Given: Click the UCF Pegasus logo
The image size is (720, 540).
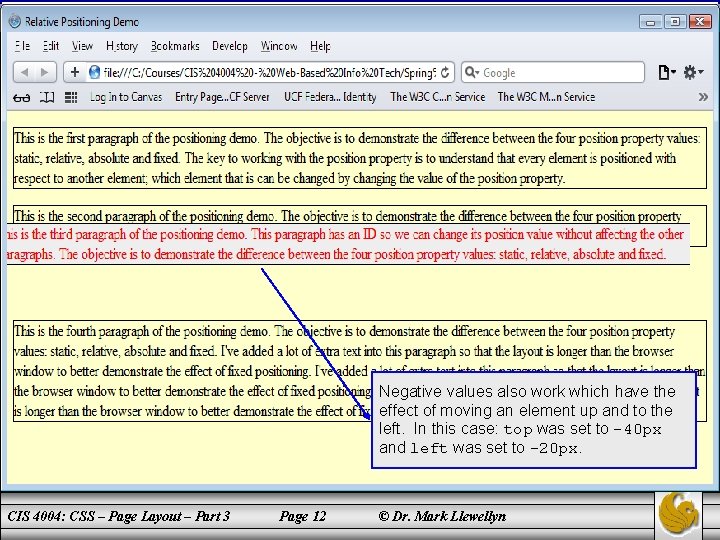Looking at the screenshot, I should coord(679,515).
